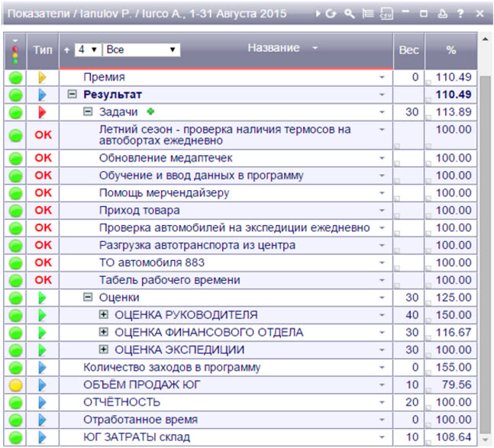Click the blue arrow type icon for Результат
This screenshot has height=448, width=494.
coord(42,95)
